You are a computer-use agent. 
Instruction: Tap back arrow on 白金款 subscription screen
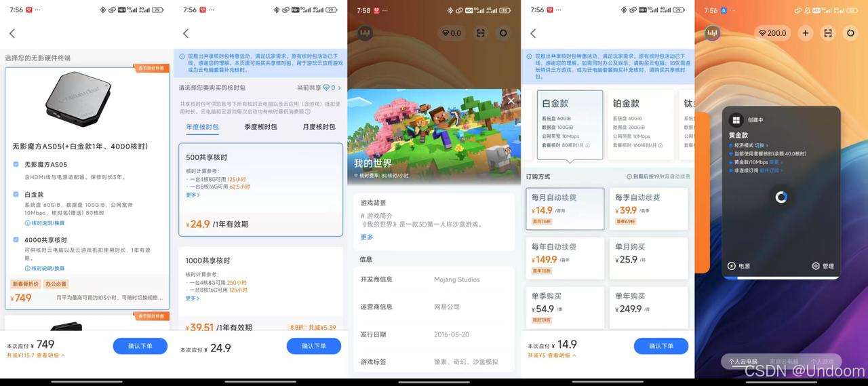tap(532, 33)
